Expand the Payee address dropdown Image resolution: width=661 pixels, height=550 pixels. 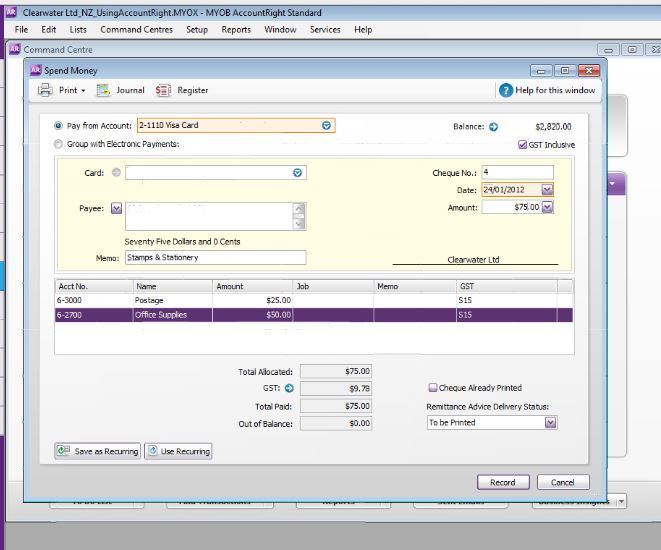(x=116, y=208)
